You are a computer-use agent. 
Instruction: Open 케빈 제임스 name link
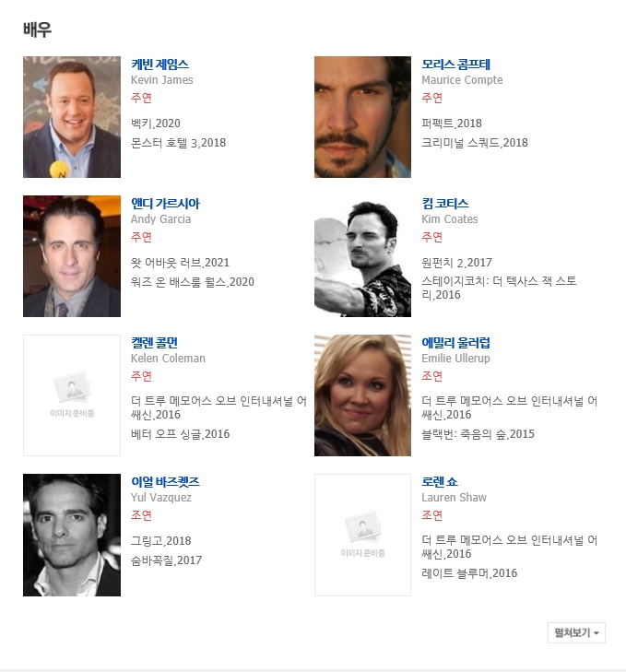coord(159,65)
